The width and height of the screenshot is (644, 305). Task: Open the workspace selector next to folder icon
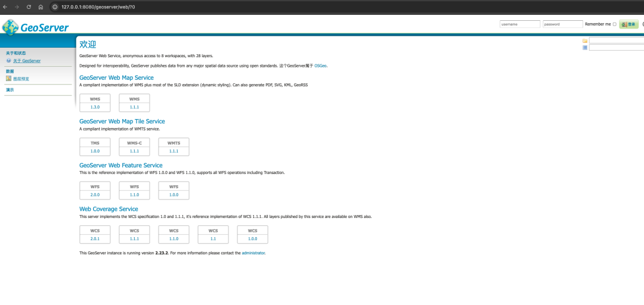pyautogui.click(x=616, y=41)
